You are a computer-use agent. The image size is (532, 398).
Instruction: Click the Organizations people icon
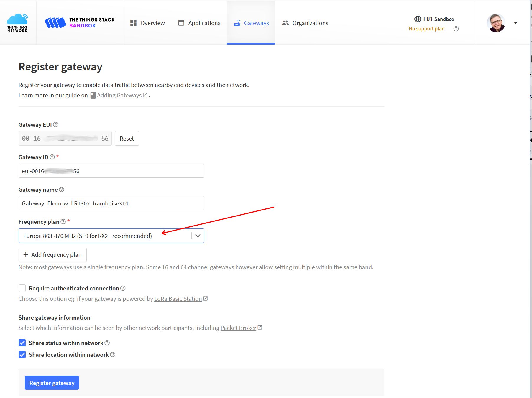tap(285, 23)
